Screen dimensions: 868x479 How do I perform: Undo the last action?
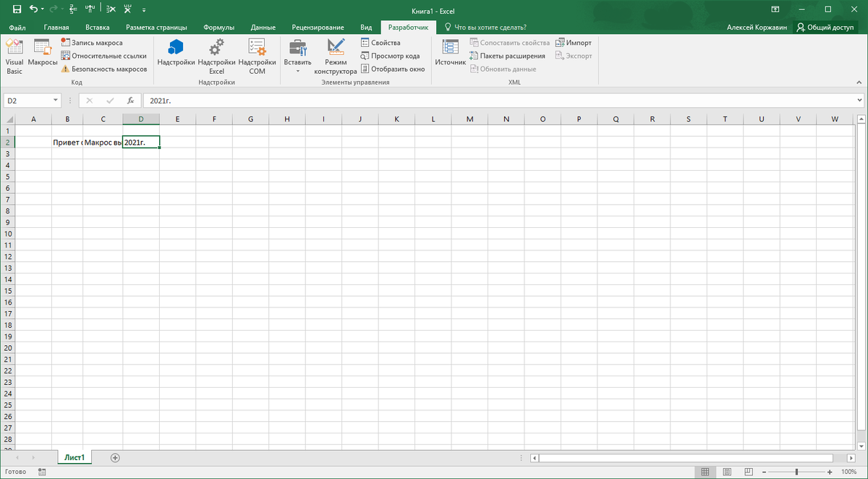(33, 9)
